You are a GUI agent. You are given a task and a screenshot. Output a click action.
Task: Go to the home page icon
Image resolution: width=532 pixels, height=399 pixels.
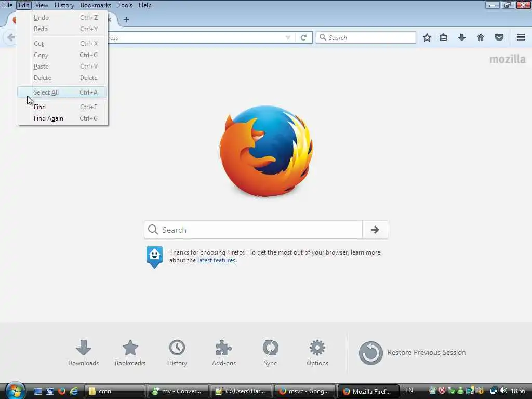[481, 37]
